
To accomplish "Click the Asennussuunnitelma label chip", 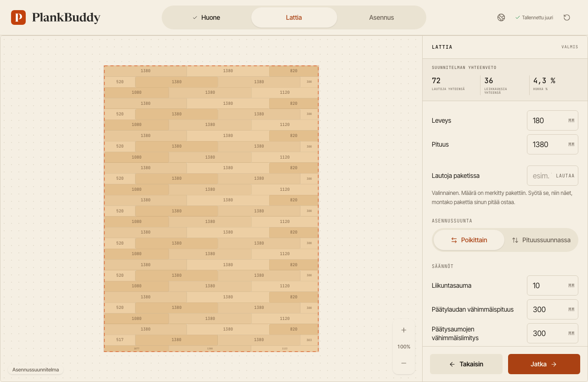I will pos(35,370).
